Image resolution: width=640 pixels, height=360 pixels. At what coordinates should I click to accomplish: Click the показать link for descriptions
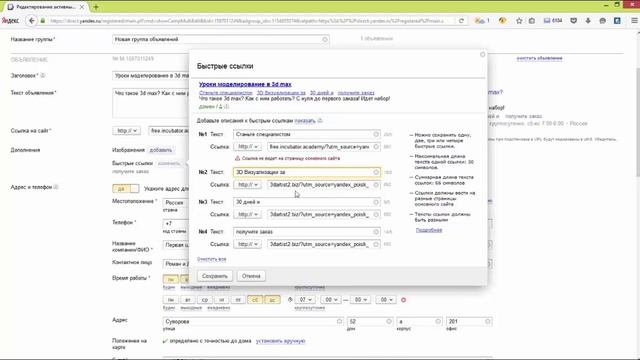[x=305, y=120]
